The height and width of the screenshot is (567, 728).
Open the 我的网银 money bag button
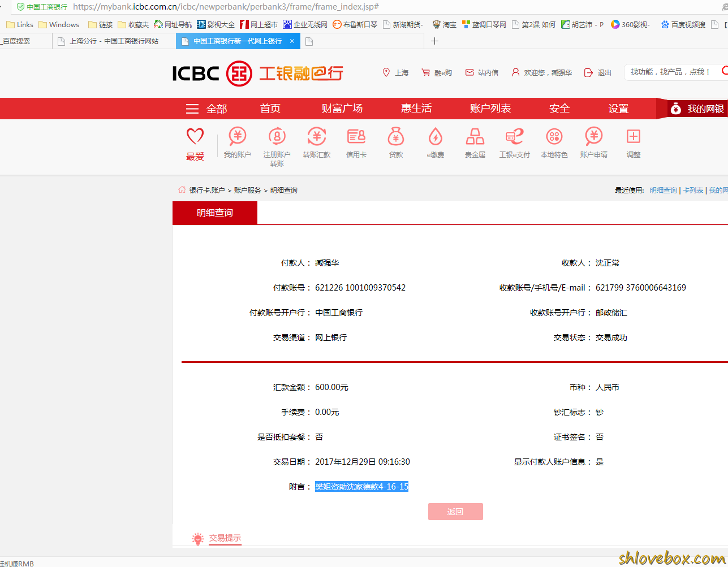pyautogui.click(x=696, y=109)
